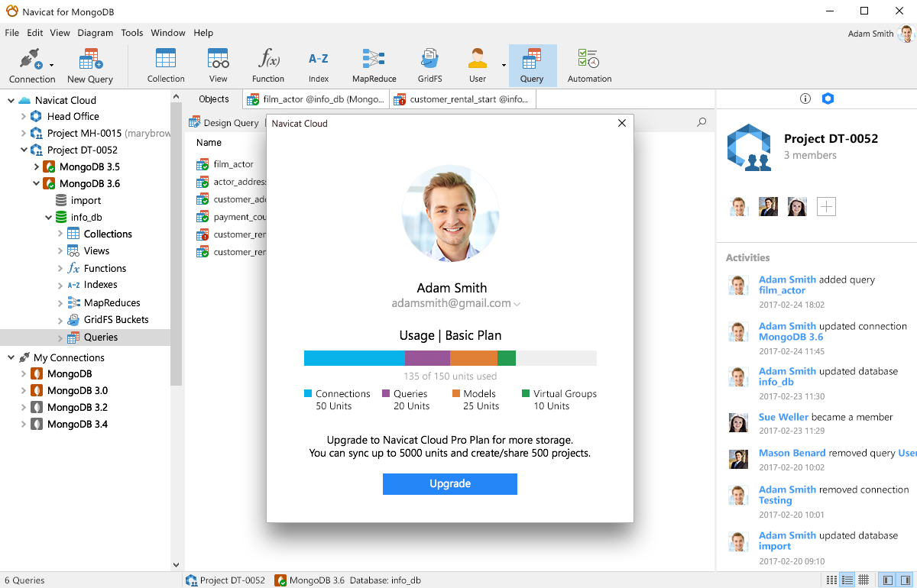The width and height of the screenshot is (917, 588).
Task: Click Adam Smith avatar in top right
Action: pos(906,34)
